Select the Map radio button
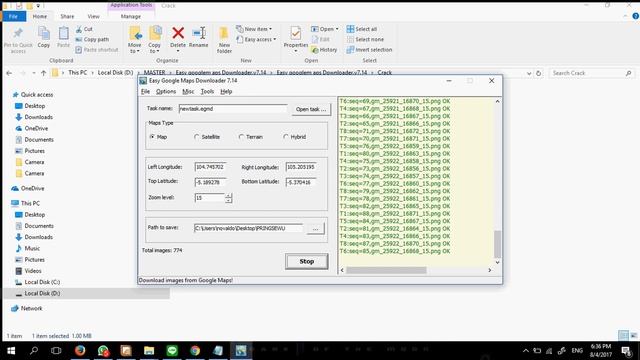Viewport: 640px width, 360px height. click(152, 137)
